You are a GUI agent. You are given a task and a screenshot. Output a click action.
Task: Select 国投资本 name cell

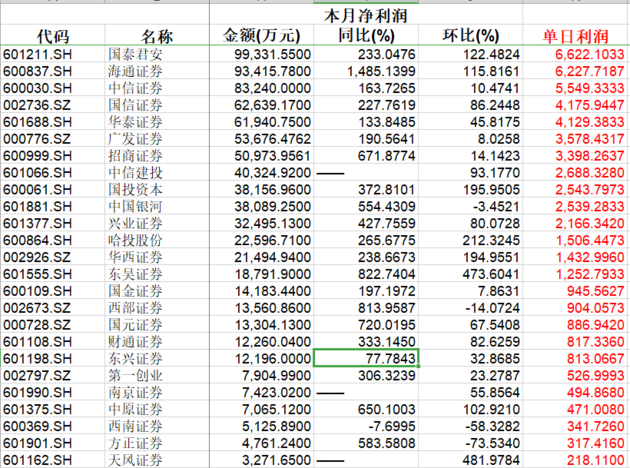[x=157, y=189]
